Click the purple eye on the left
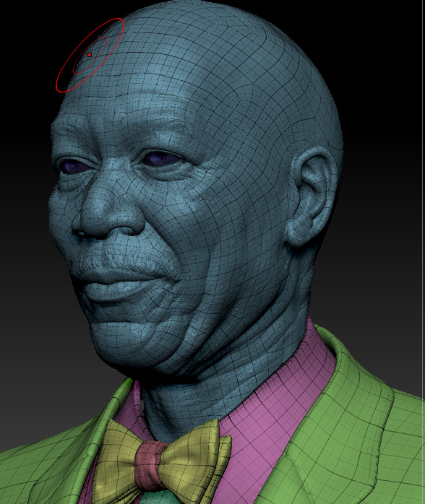 click(73, 166)
